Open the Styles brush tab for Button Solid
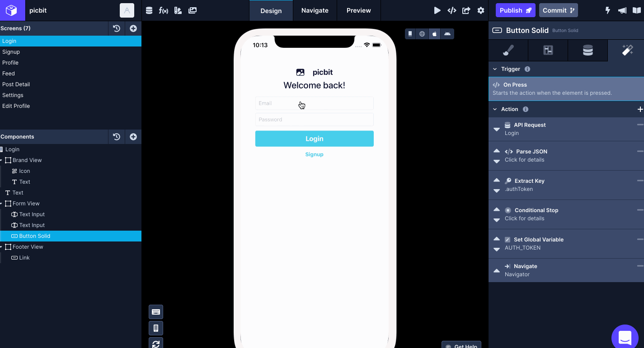Image resolution: width=644 pixels, height=348 pixels. click(x=508, y=50)
